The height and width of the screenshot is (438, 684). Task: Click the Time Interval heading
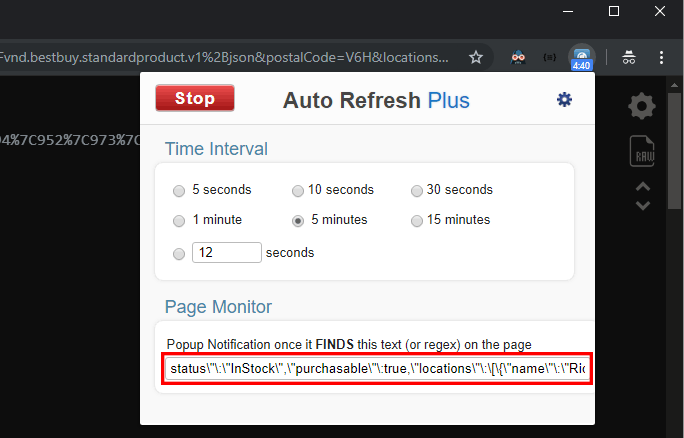(x=216, y=149)
